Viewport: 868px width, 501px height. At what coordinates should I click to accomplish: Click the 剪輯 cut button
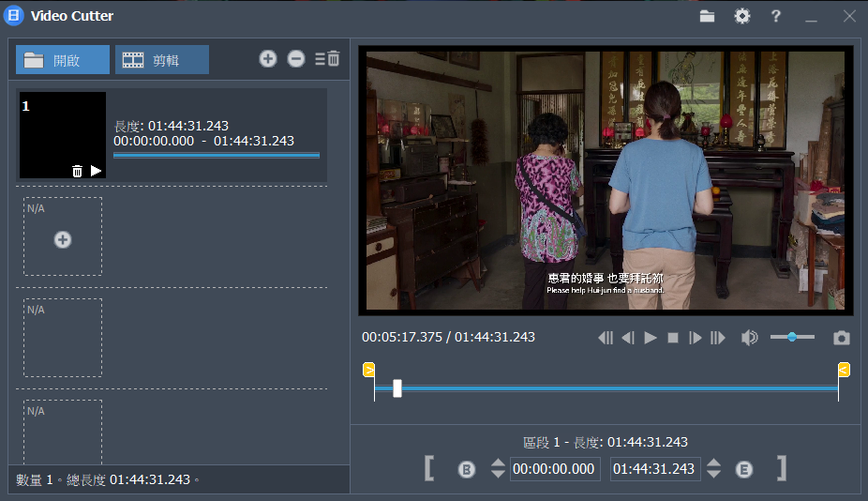(x=162, y=60)
